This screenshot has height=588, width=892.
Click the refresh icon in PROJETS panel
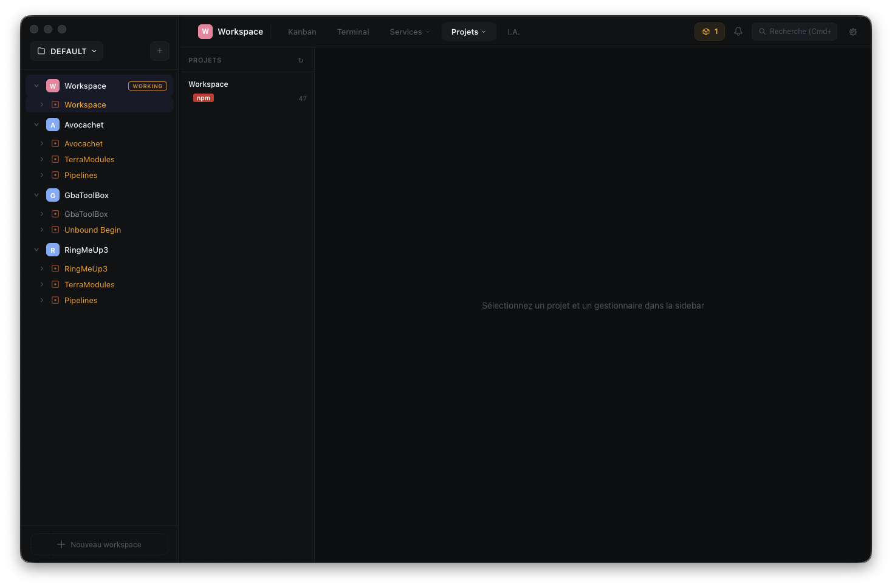(301, 60)
